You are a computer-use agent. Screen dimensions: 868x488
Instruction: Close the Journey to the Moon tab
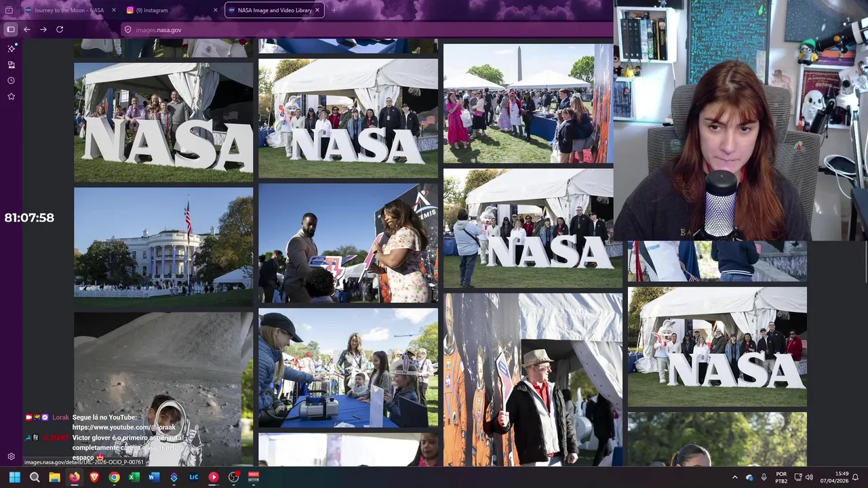[x=113, y=10]
